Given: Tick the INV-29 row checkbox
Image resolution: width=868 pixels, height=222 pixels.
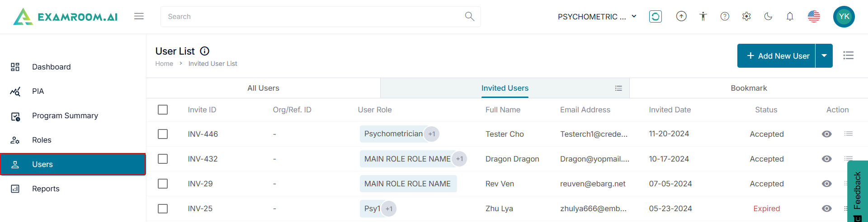Looking at the screenshot, I should tap(163, 184).
